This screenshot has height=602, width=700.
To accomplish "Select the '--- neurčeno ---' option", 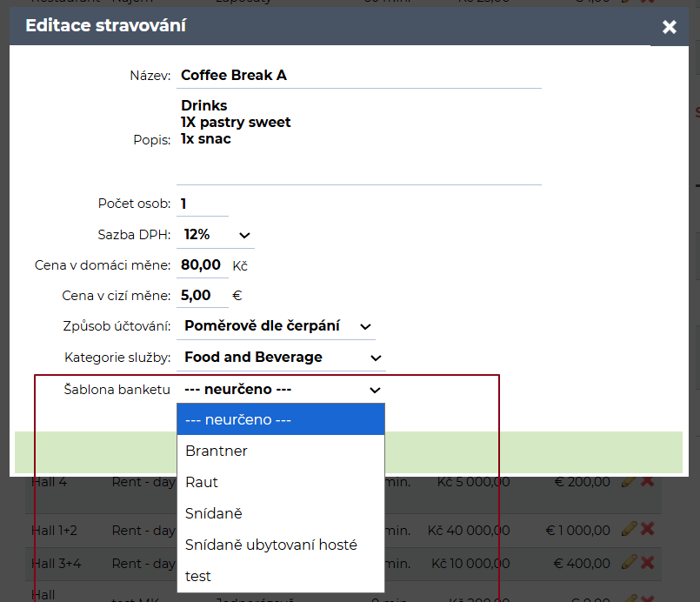I will click(x=281, y=419).
